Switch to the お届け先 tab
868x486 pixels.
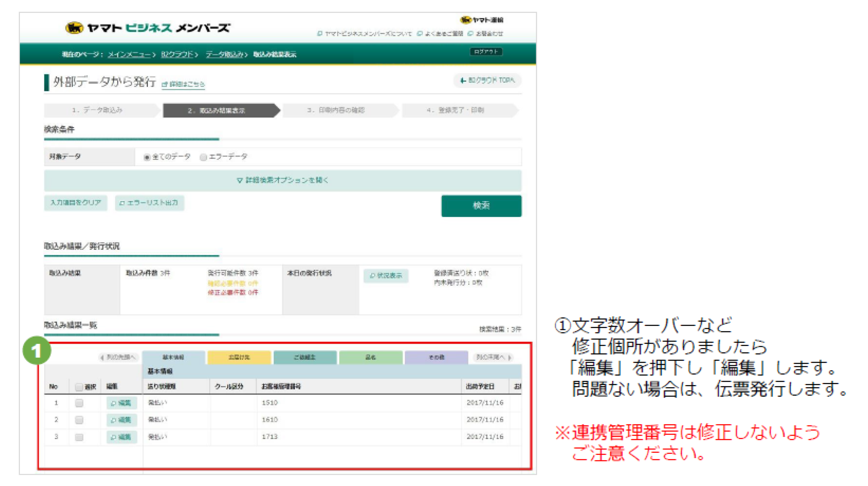coord(239,357)
